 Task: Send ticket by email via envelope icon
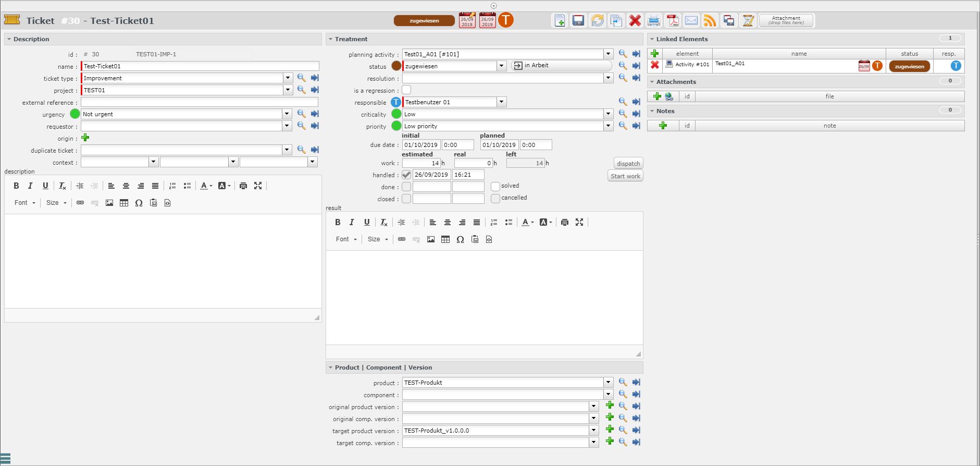click(x=691, y=21)
